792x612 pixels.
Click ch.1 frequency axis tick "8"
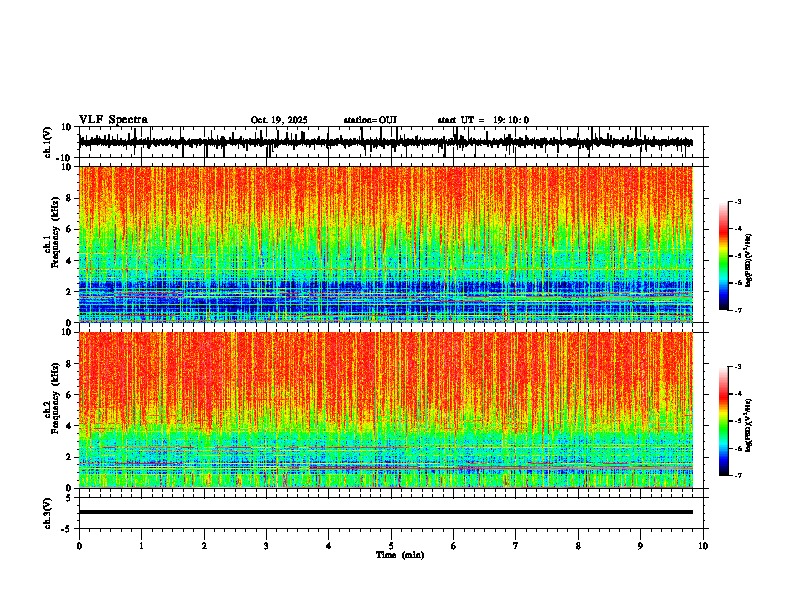click(70, 198)
